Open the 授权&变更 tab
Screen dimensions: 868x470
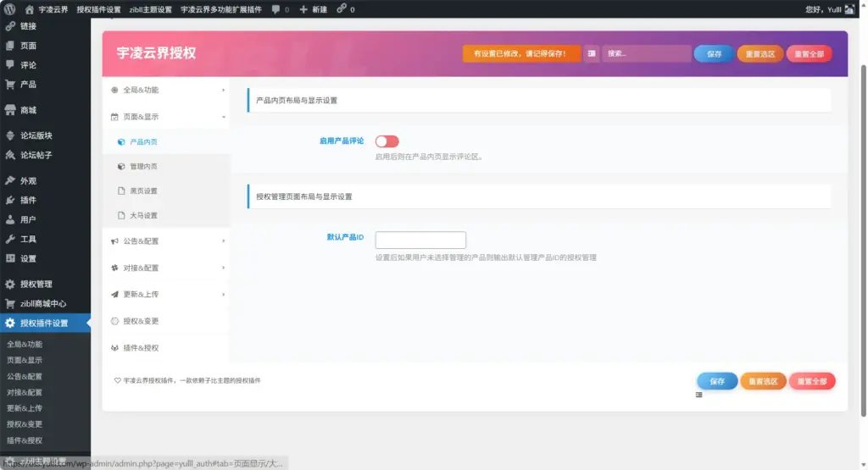coord(141,322)
